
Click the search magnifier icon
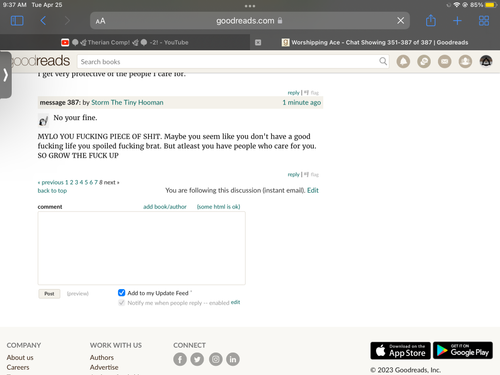tap(383, 61)
